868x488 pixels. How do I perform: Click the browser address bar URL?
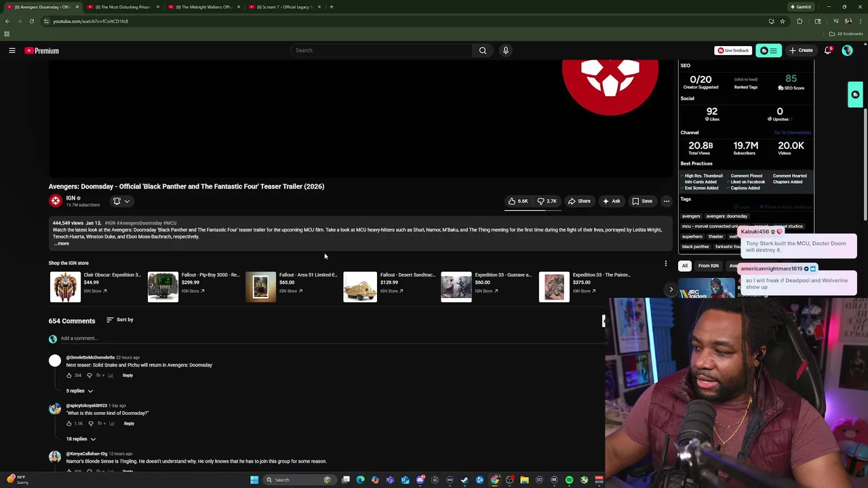[x=90, y=21]
